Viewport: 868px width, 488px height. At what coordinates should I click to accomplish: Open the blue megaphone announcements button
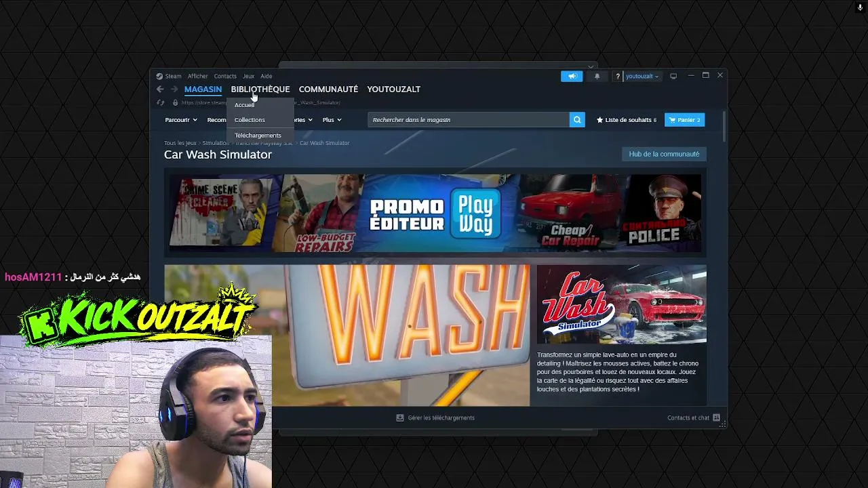point(572,76)
